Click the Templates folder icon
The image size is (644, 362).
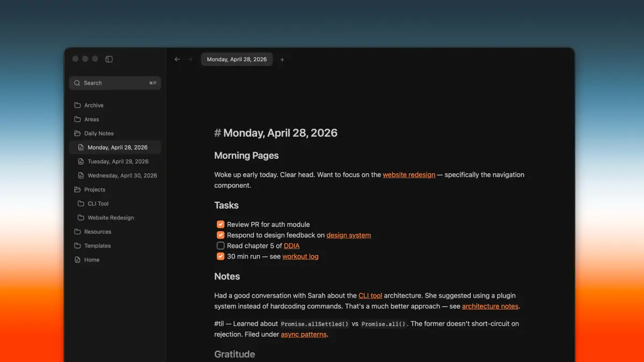click(x=77, y=246)
